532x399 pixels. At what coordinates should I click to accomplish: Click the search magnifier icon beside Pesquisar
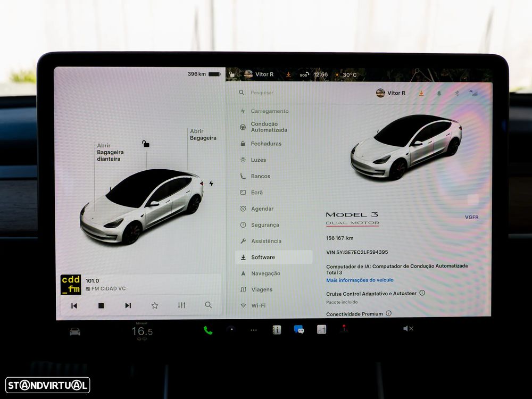241,92
